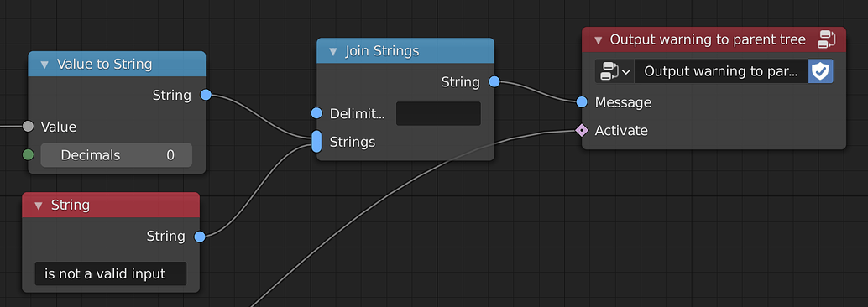
Task: Click the Delimiter input socket
Action: coord(316,113)
